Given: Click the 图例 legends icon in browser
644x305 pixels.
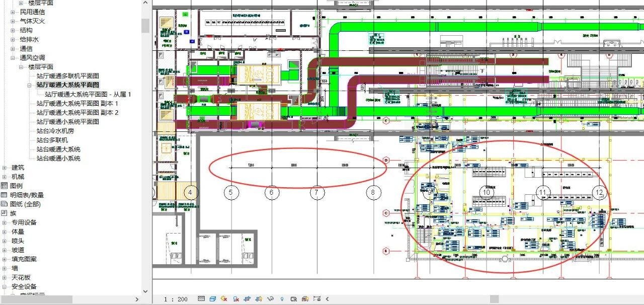Looking at the screenshot, I should [x=5, y=186].
